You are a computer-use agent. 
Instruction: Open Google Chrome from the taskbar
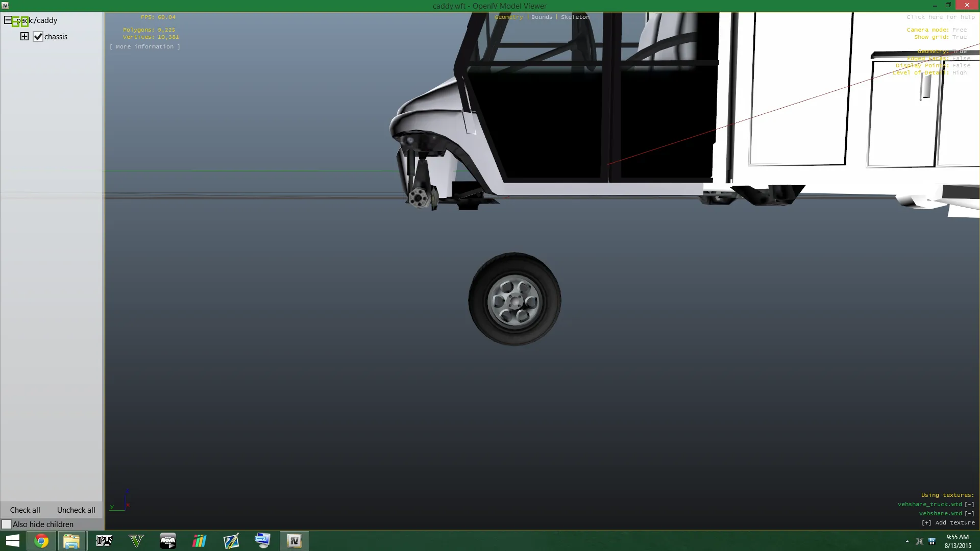[x=41, y=541]
